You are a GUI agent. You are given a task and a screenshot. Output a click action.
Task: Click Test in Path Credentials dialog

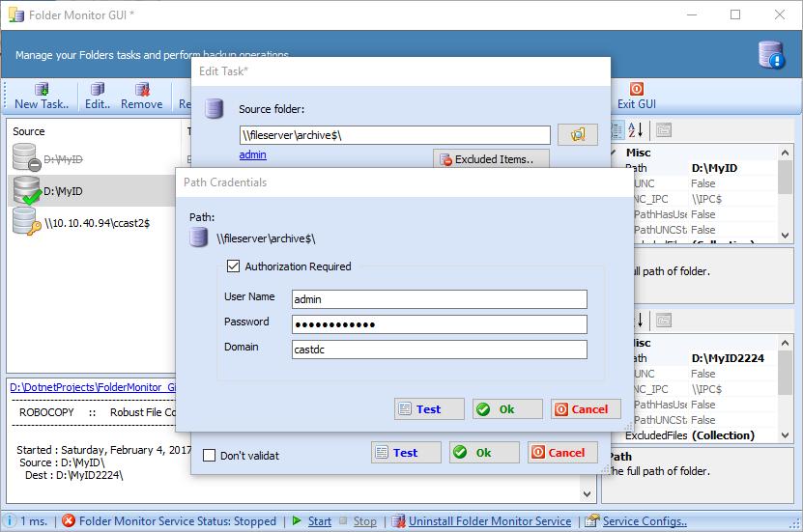[429, 409]
